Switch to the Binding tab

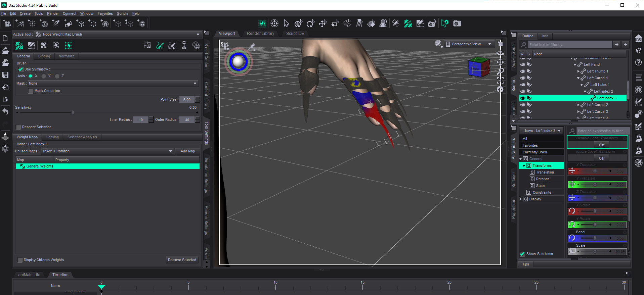[44, 56]
